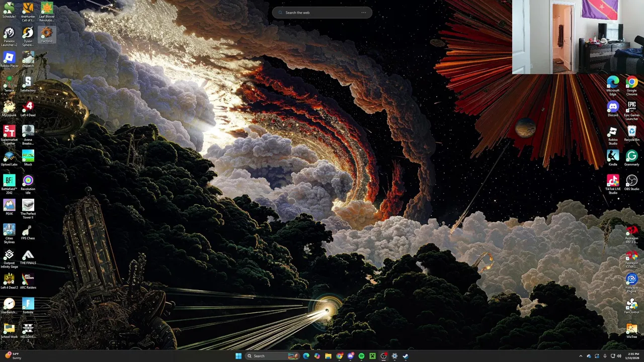Open the Arena Breakout shortcut
644x362 pixels.
[28, 135]
